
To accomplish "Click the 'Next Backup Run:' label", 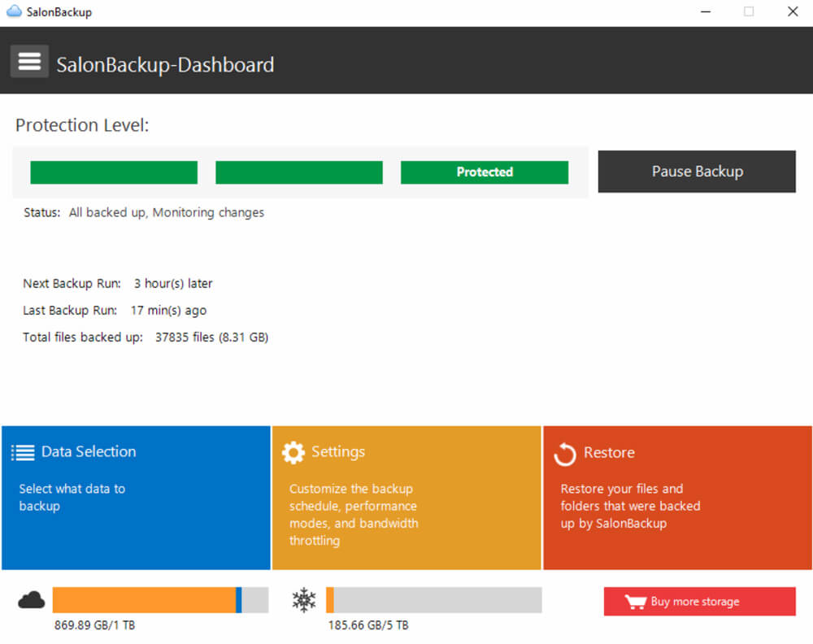I will tap(72, 284).
